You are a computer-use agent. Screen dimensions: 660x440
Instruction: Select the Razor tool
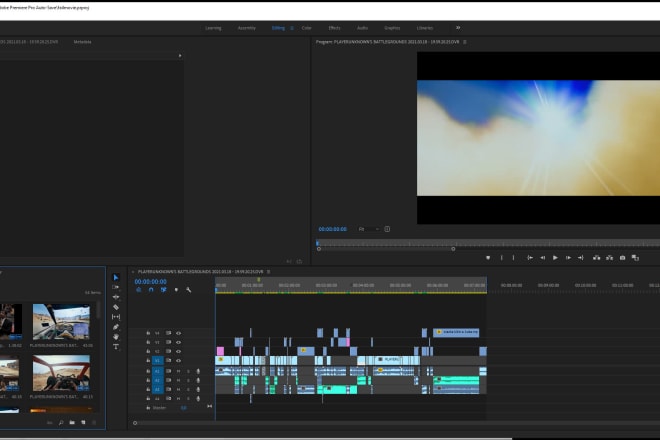pyautogui.click(x=116, y=307)
